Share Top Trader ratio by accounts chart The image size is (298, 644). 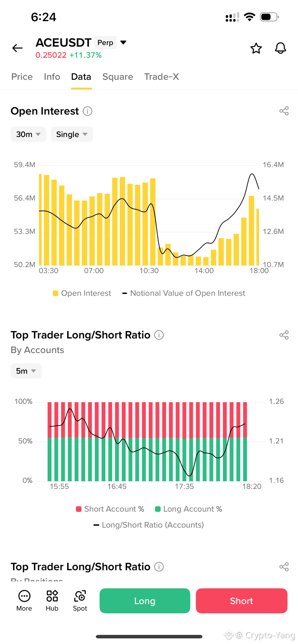click(x=284, y=335)
